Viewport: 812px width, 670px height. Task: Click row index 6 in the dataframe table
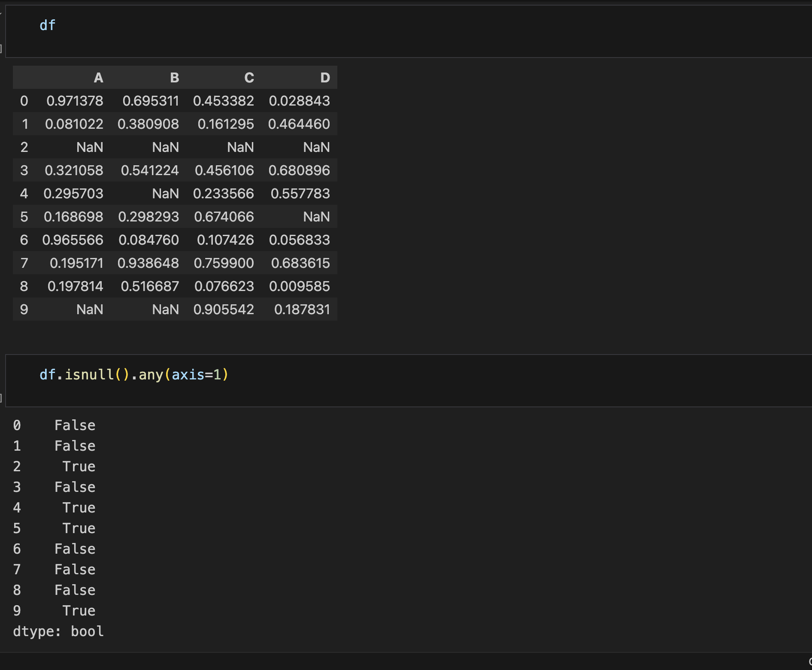[24, 240]
